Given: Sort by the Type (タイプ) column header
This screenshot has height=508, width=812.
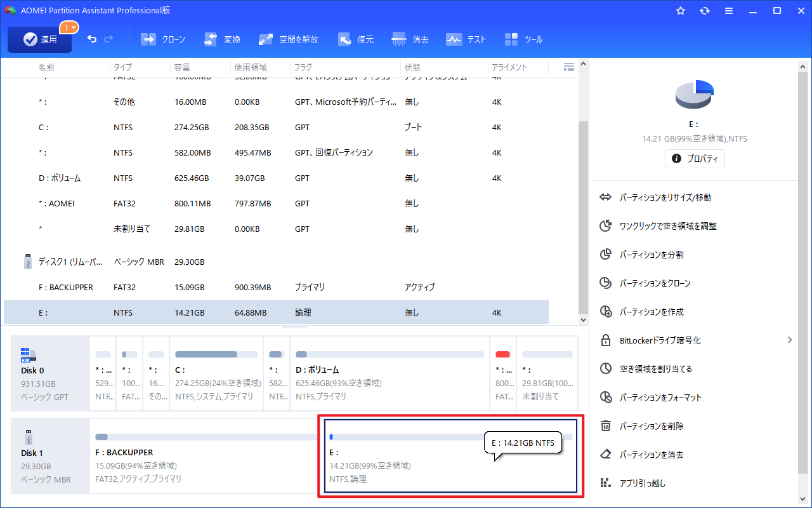Looking at the screenshot, I should [x=123, y=67].
